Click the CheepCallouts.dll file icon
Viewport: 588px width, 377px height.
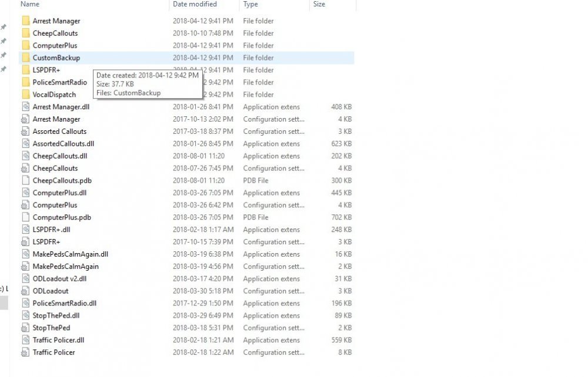tap(25, 156)
